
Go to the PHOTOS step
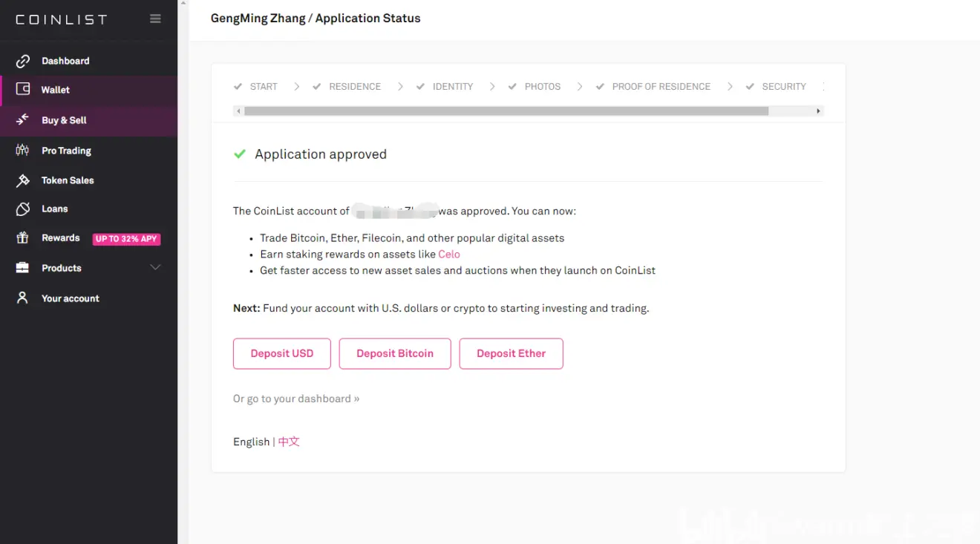pyautogui.click(x=543, y=87)
